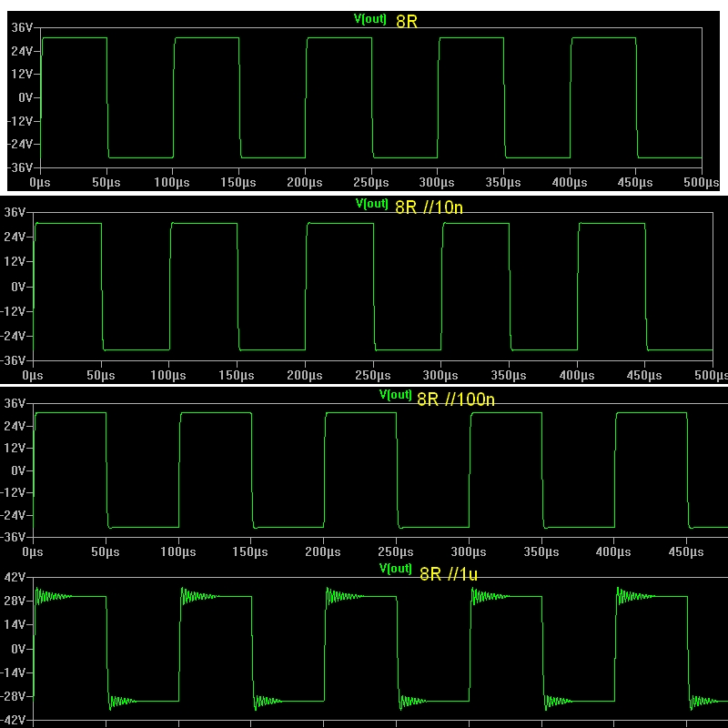Click the V(out) trace label in the 8R plot
Image resolution: width=728 pixels, height=728 pixels.
pyautogui.click(x=369, y=18)
